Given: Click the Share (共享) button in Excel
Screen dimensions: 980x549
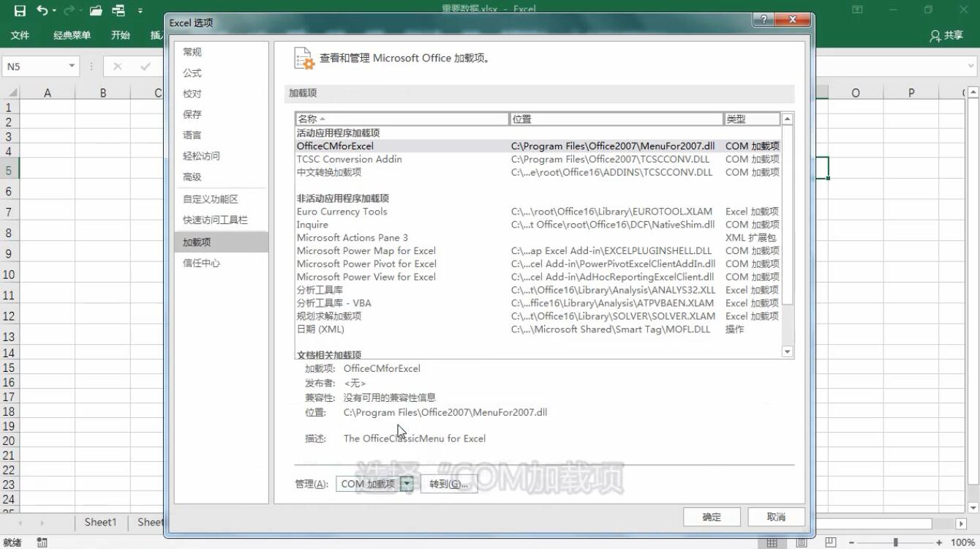Looking at the screenshot, I should coord(946,35).
